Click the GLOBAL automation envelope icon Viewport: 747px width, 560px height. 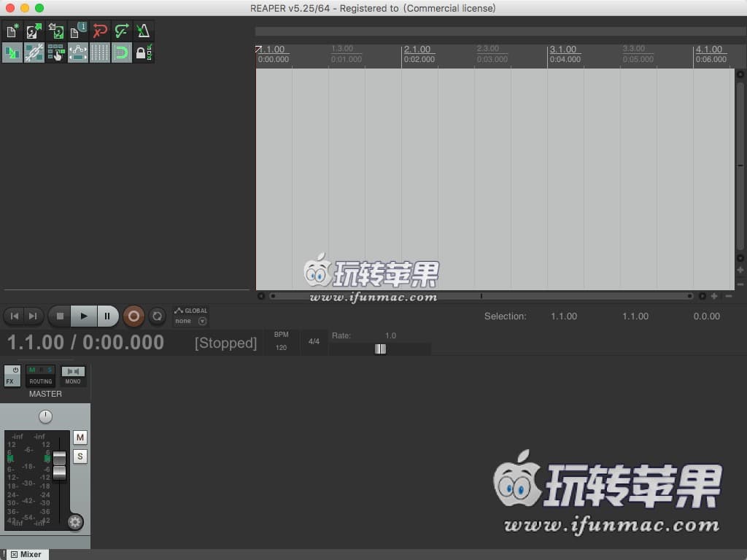179,311
